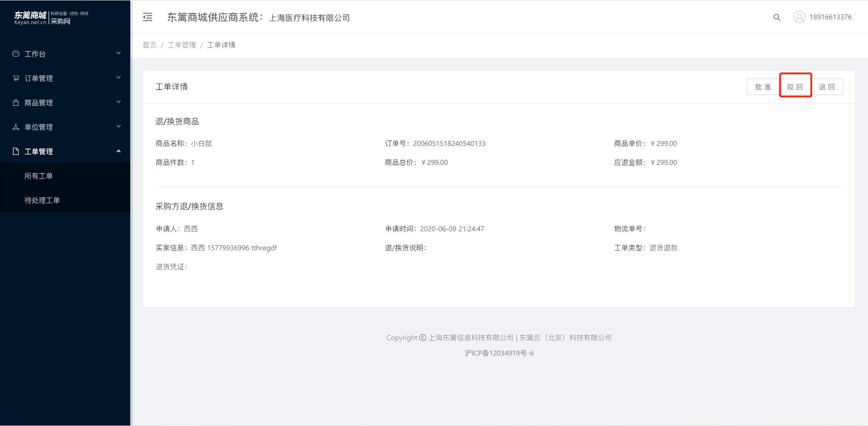868x426 pixels.
Task: Expand the 单位管理 menu chevron
Action: pyautogui.click(x=118, y=126)
